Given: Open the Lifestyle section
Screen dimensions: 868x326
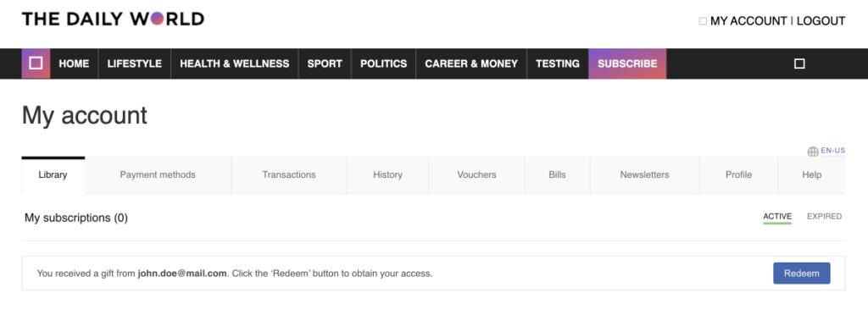Looking at the screenshot, I should [135, 64].
